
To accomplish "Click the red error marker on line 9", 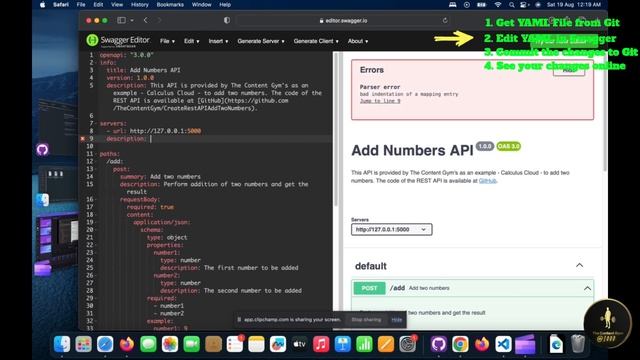I will 83,139.
